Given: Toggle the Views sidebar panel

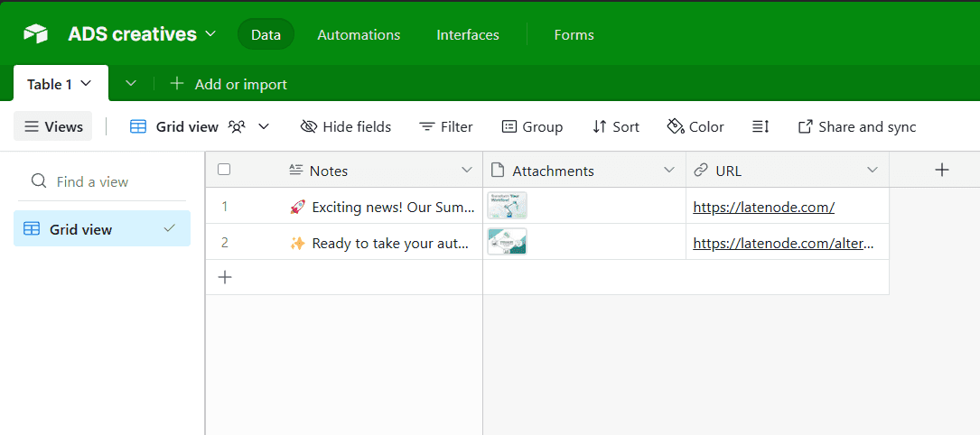Looking at the screenshot, I should 53,127.
